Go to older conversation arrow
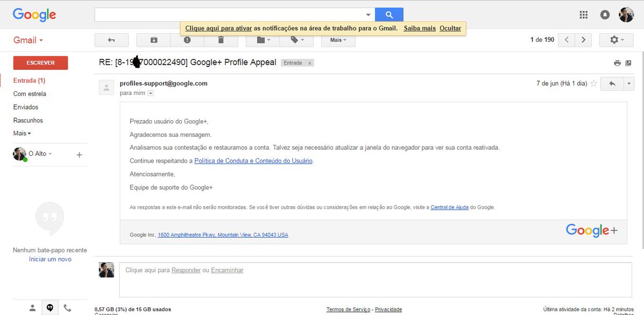644x315 pixels. click(x=583, y=40)
